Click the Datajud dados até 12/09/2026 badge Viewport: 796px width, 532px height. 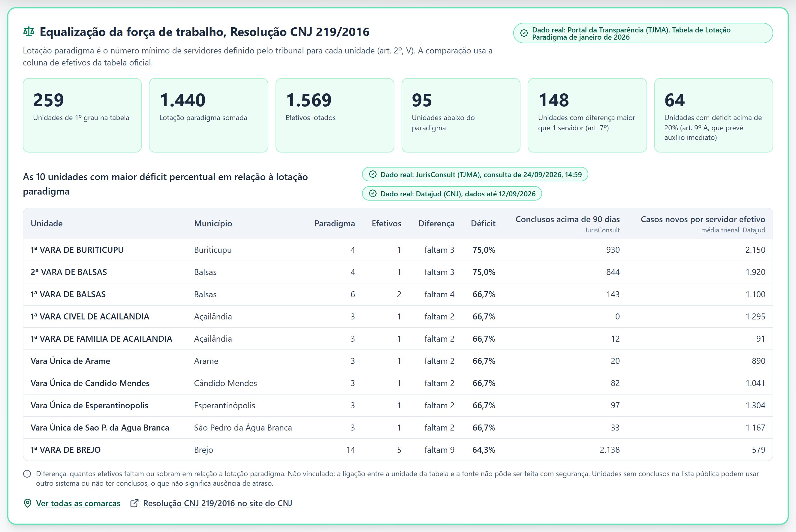[452, 194]
